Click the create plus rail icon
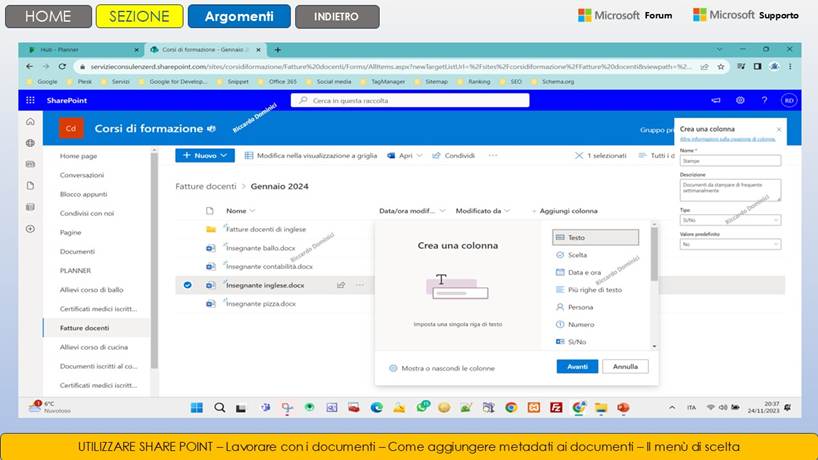 (x=30, y=228)
